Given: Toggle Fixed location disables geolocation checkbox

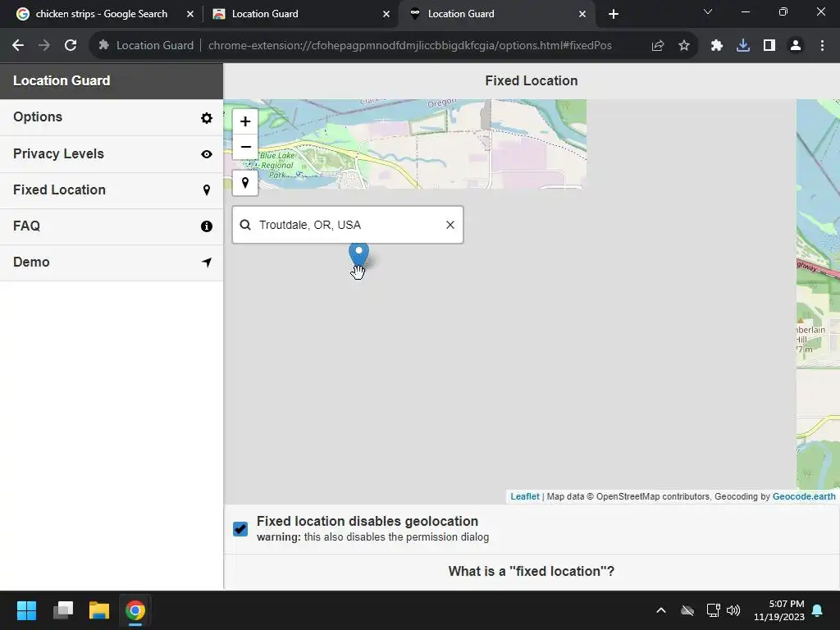Looking at the screenshot, I should tap(240, 529).
